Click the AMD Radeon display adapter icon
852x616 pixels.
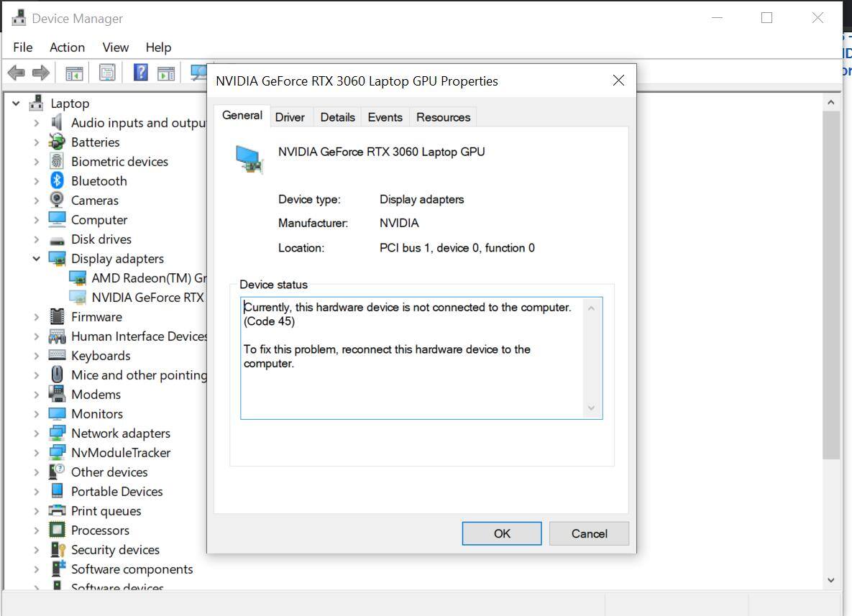[x=78, y=278]
